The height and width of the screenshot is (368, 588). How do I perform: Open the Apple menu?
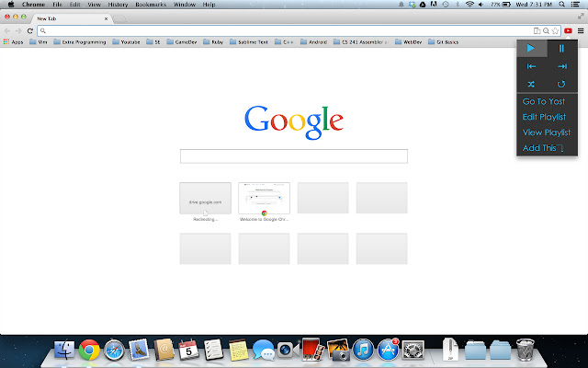[11, 5]
